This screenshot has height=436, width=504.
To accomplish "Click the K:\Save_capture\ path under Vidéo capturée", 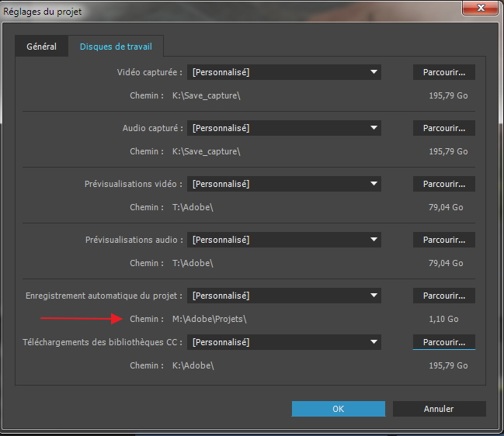I will (x=207, y=95).
